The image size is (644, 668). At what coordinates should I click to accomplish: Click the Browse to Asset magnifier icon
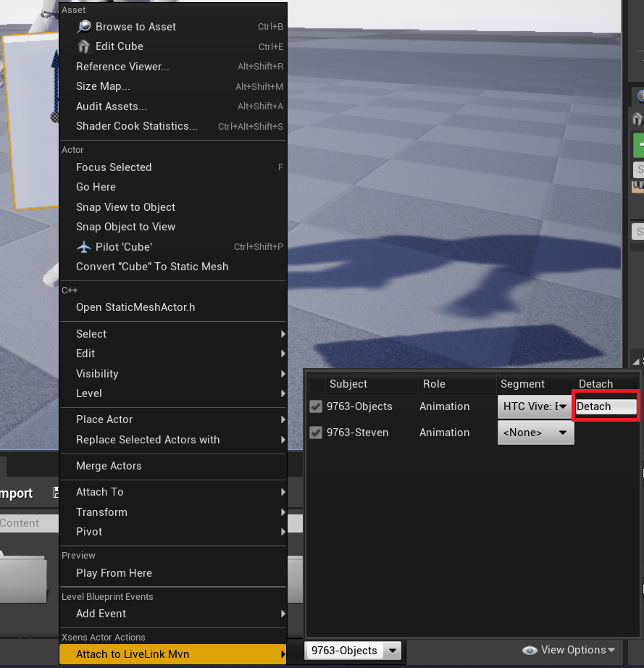(85, 26)
